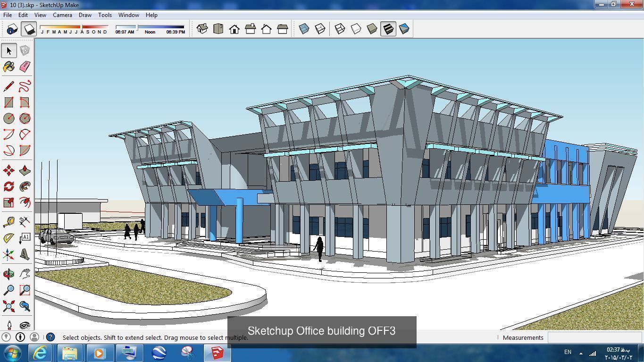
Task: Select the Push/Pull tool
Action: point(25,170)
